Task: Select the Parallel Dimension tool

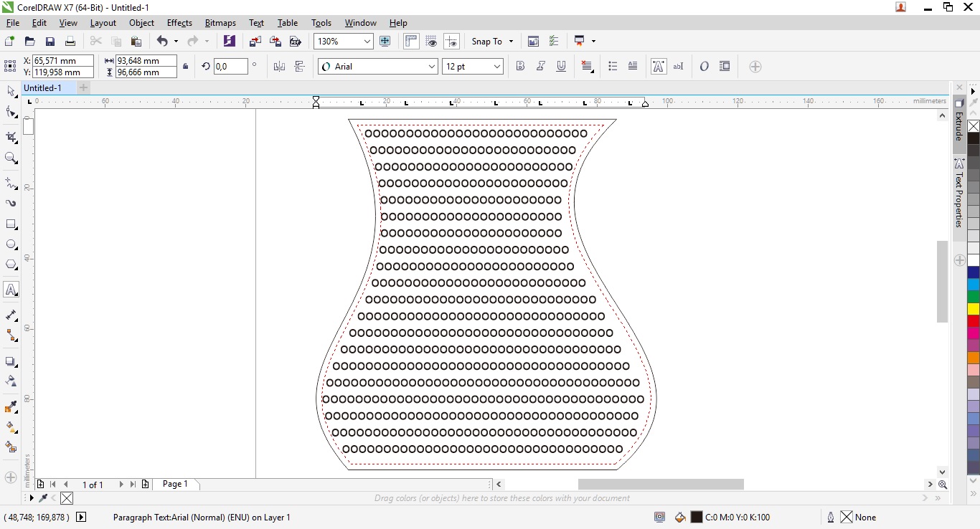Action: pyautogui.click(x=11, y=315)
